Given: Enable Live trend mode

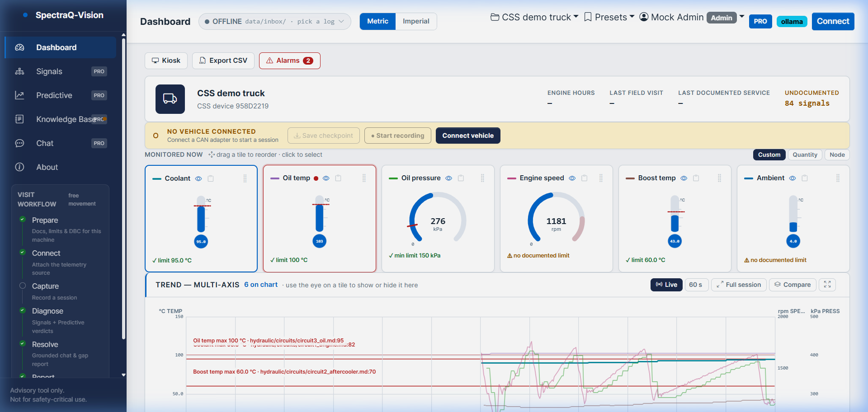Looking at the screenshot, I should [x=666, y=285].
